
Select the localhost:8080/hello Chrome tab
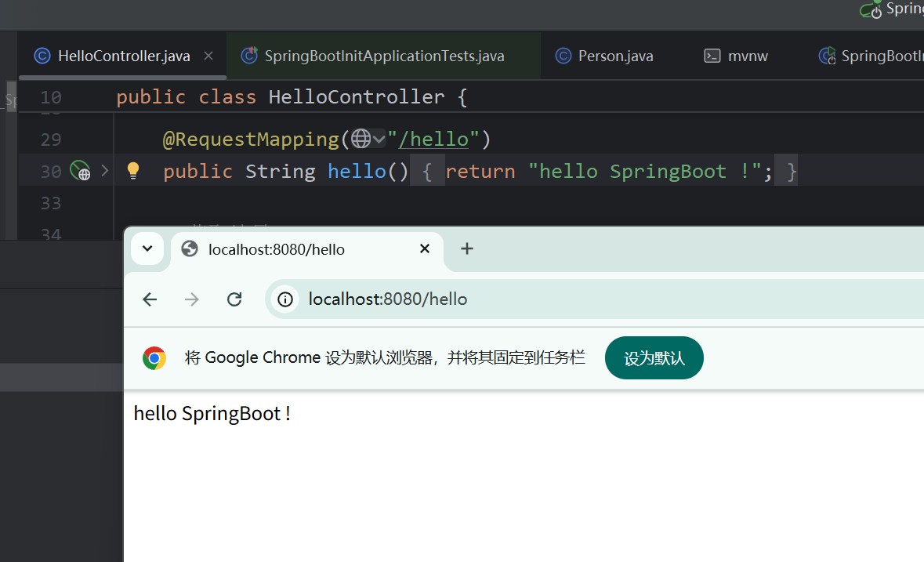306,249
